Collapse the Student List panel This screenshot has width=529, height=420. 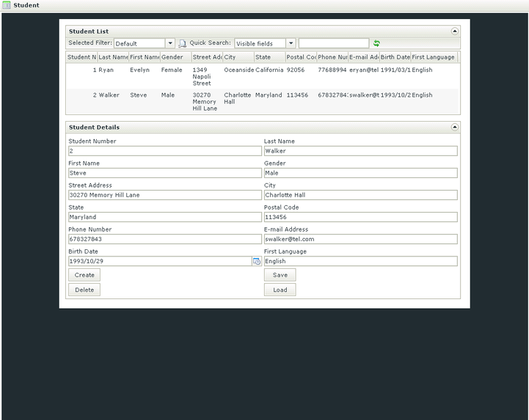(454, 31)
